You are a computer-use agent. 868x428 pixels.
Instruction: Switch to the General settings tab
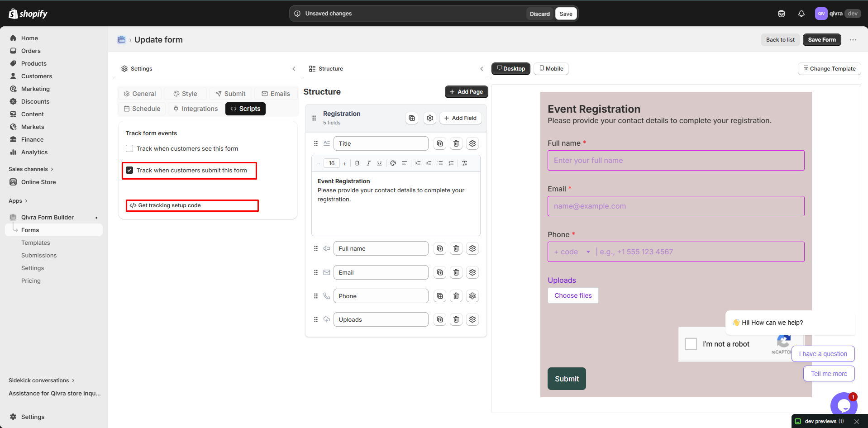tap(140, 94)
